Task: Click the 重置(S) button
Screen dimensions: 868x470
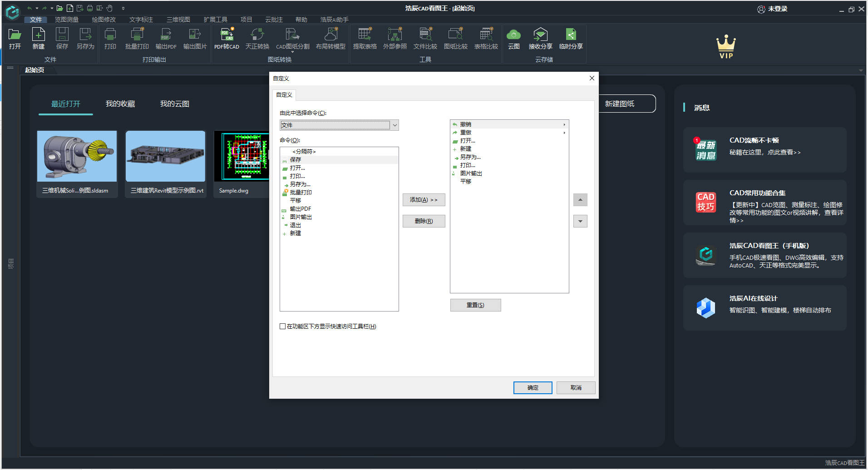Action: 476,305
